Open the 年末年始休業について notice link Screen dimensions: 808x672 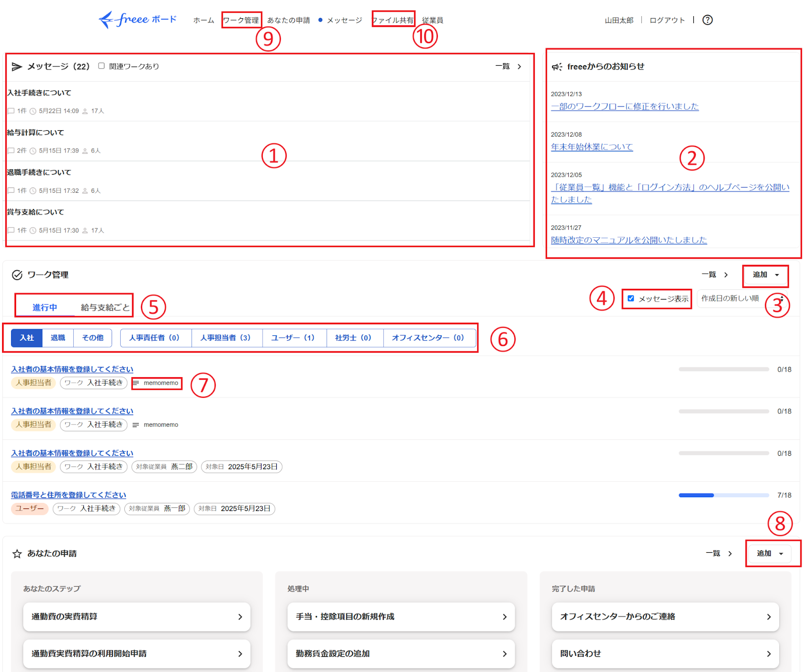(x=592, y=147)
